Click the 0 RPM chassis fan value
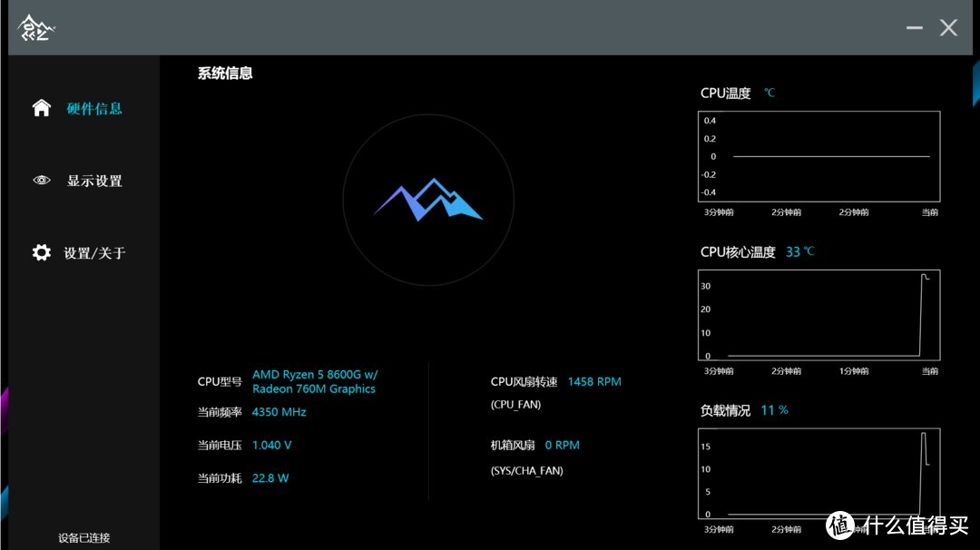 (562, 445)
